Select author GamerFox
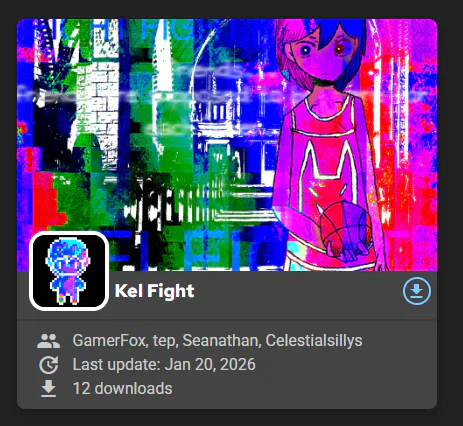 109,340
